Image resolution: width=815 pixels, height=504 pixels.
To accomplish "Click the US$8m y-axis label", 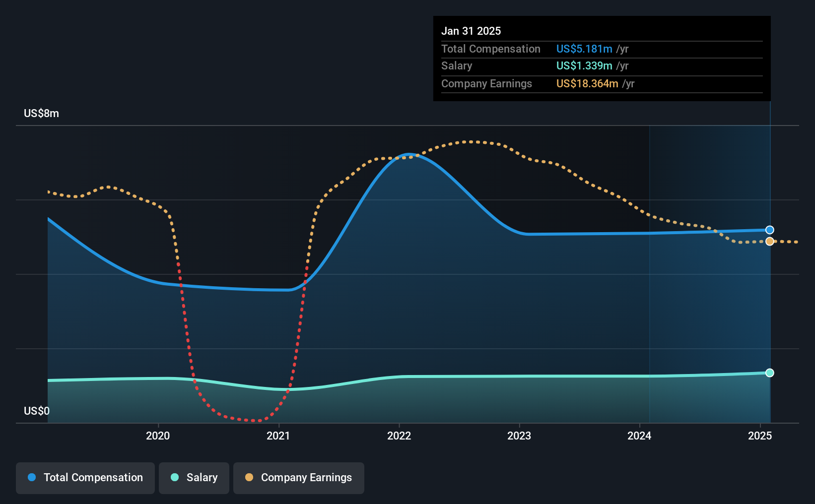I will coord(41,114).
